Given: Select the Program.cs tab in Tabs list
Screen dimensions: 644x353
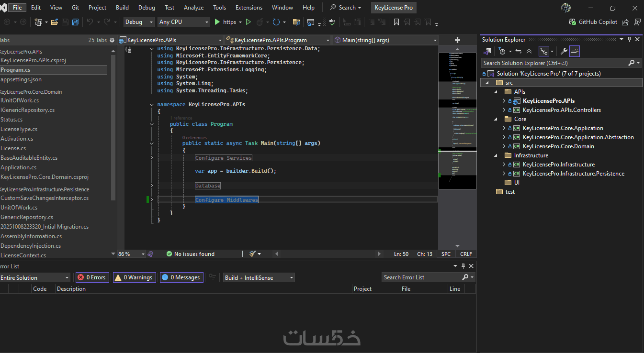Looking at the screenshot, I should (x=54, y=70).
